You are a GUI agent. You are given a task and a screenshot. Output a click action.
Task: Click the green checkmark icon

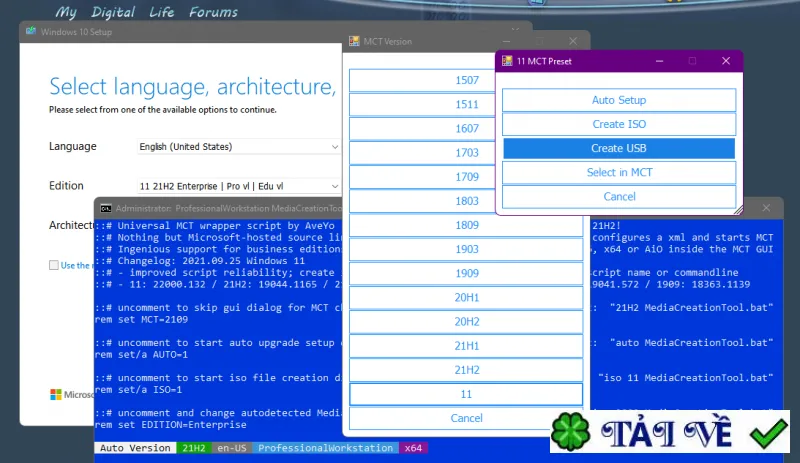pyautogui.click(x=768, y=433)
